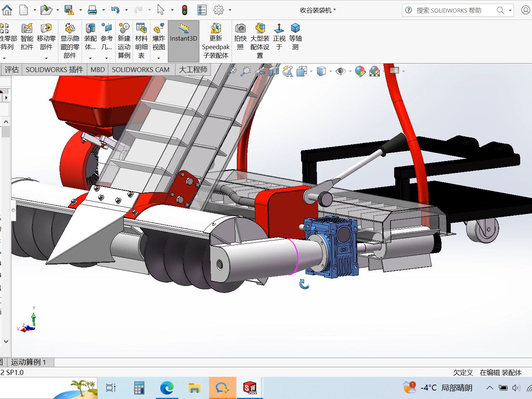This screenshot has width=532, height=399.
Task: Open Display Style cube icon
Action: click(x=321, y=71)
